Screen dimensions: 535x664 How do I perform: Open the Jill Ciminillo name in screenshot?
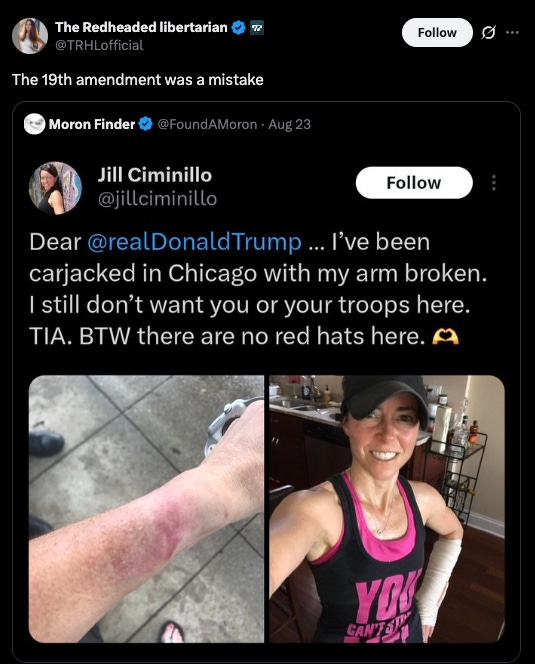point(155,175)
